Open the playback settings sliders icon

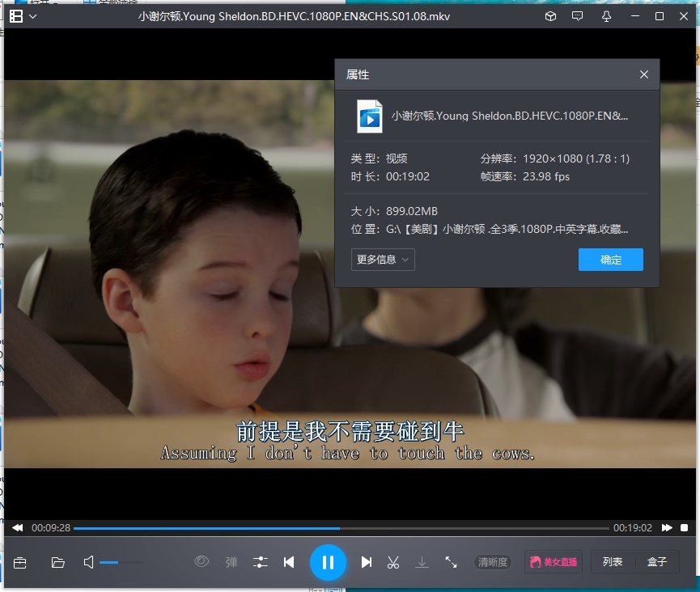(x=261, y=562)
